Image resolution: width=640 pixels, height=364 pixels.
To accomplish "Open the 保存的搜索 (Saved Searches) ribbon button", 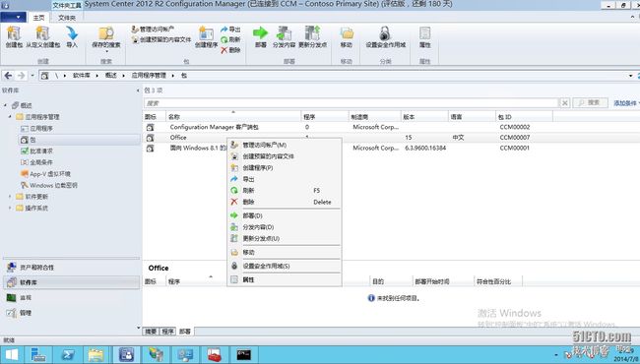I will coord(106,38).
